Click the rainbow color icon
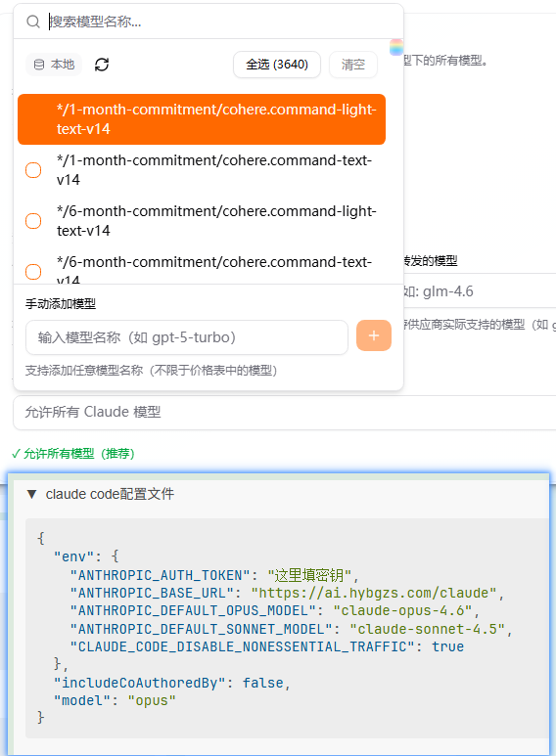 point(396,47)
